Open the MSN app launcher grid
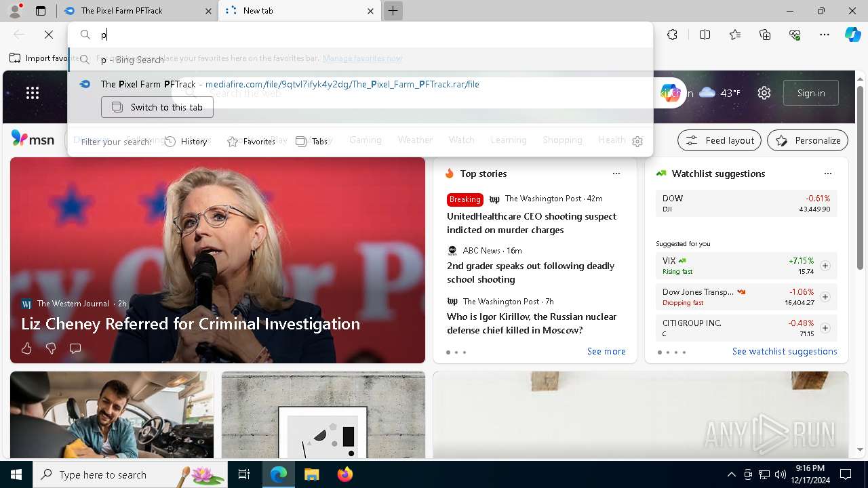 tap(33, 93)
